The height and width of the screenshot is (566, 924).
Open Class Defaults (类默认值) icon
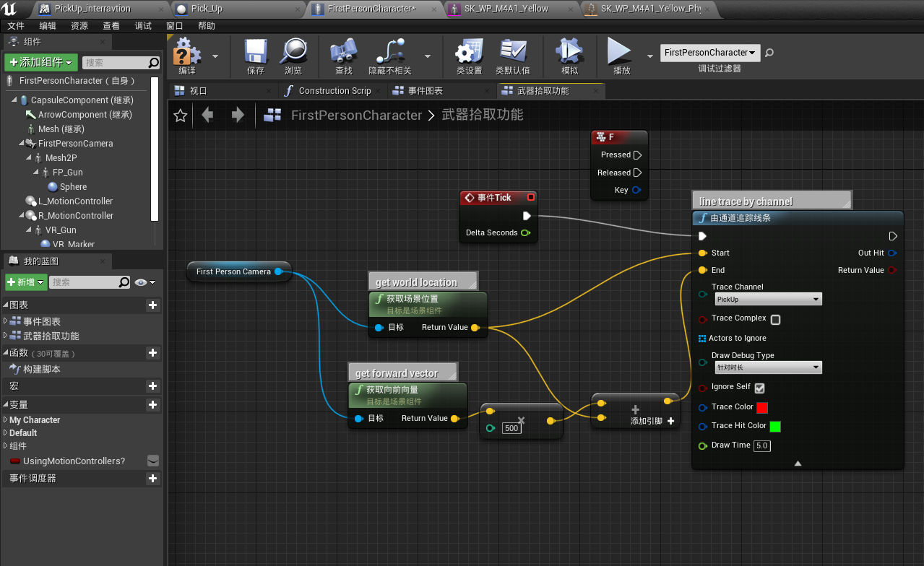(x=513, y=54)
